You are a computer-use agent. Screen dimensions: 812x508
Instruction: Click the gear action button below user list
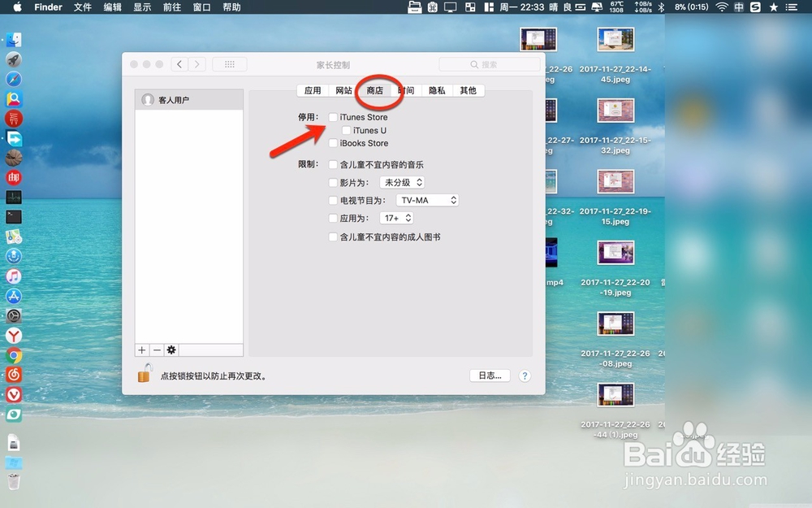coord(171,350)
